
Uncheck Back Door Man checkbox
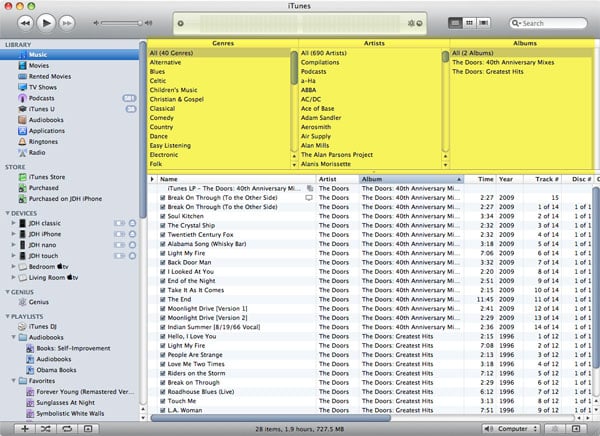pyautogui.click(x=163, y=263)
